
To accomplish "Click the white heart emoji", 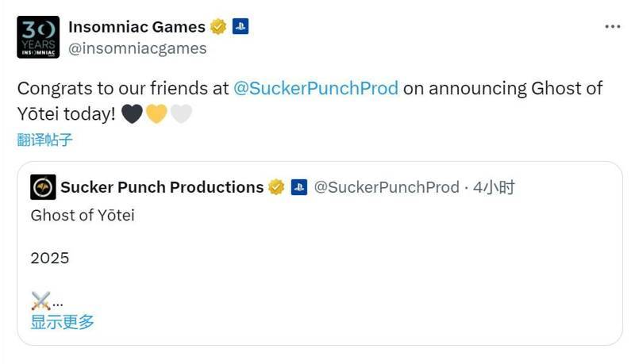I will coord(181,113).
